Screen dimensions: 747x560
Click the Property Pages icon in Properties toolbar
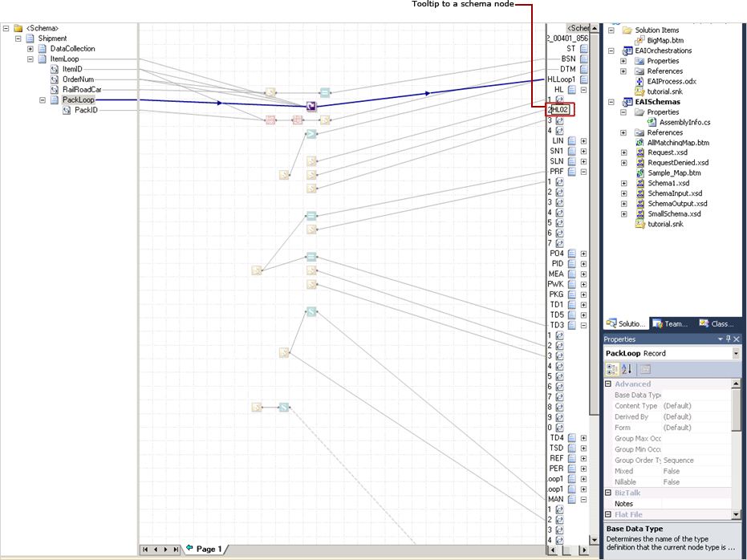coord(646,369)
